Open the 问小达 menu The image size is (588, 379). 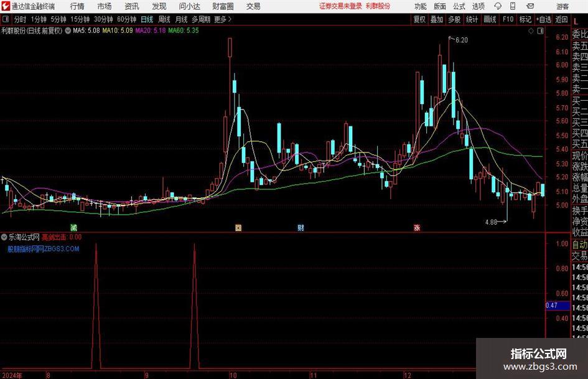[189, 6]
